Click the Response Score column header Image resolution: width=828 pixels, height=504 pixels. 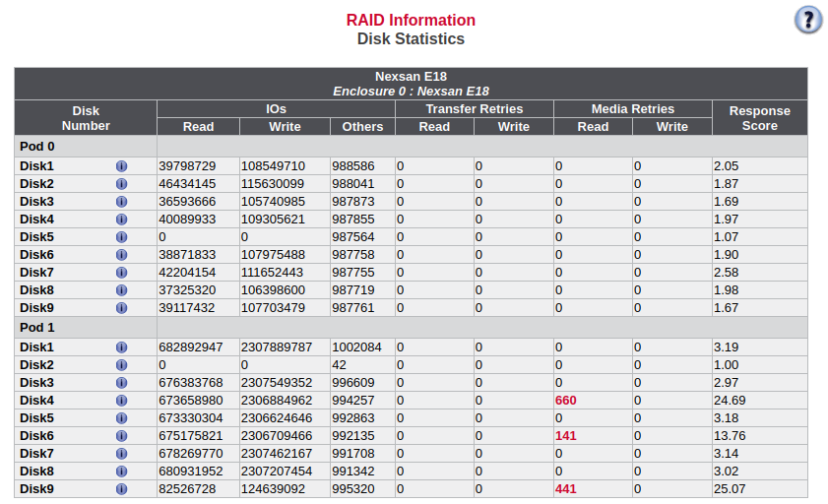pos(759,118)
